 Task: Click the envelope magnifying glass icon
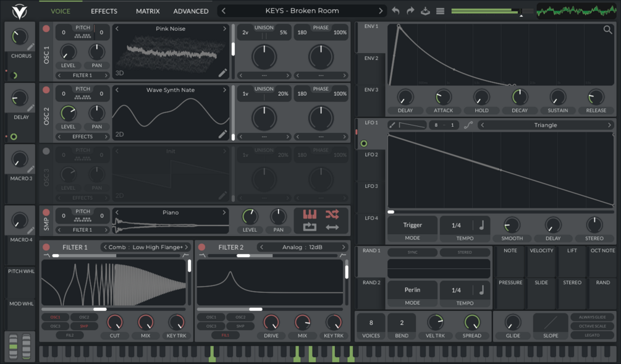coord(607,30)
